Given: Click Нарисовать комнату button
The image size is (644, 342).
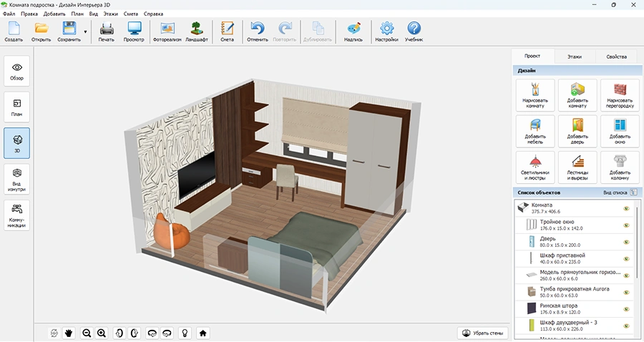Looking at the screenshot, I should (535, 94).
